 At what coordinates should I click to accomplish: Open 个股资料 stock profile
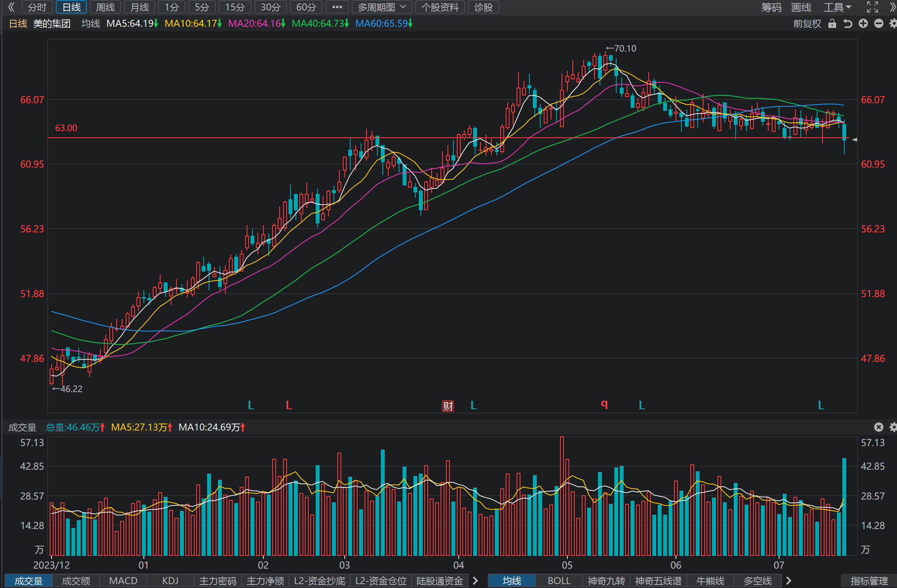440,7
